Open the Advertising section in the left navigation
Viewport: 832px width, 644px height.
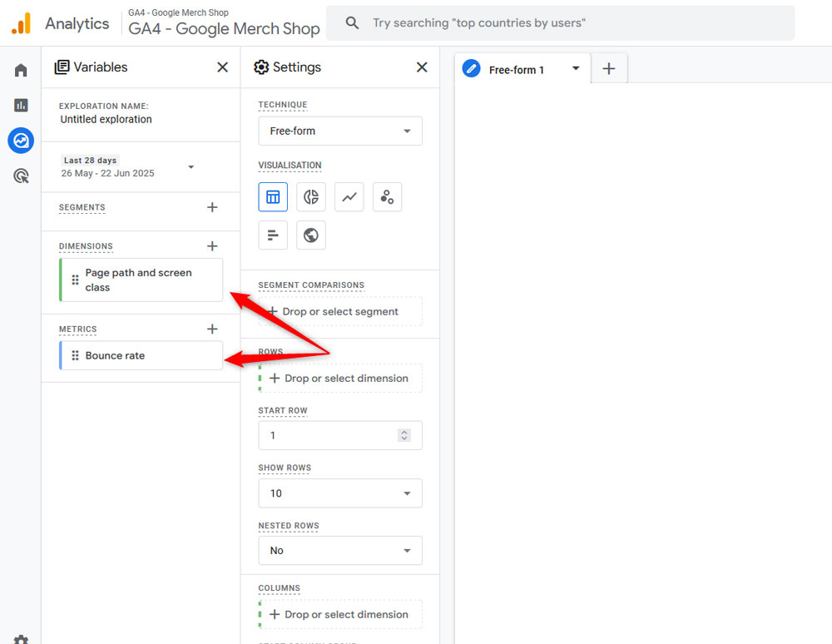click(x=20, y=176)
